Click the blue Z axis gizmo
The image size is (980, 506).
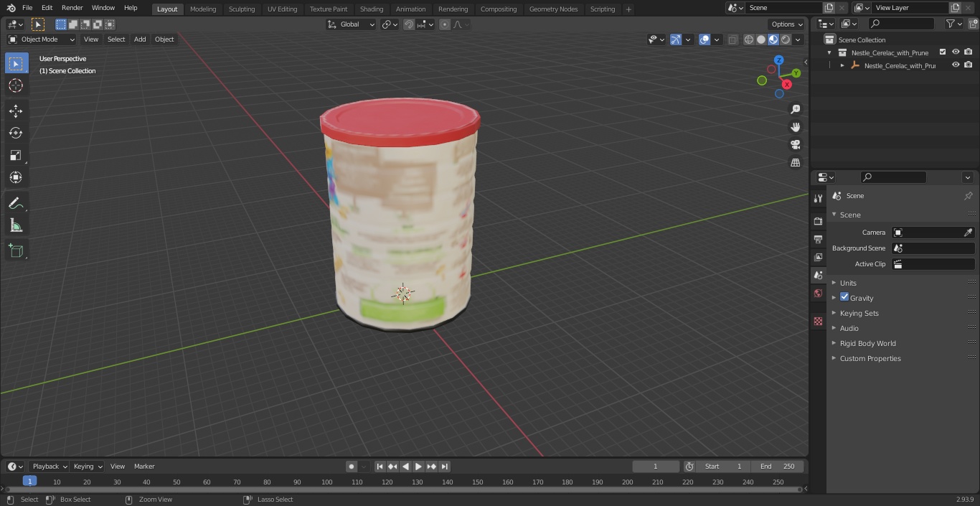[779, 60]
